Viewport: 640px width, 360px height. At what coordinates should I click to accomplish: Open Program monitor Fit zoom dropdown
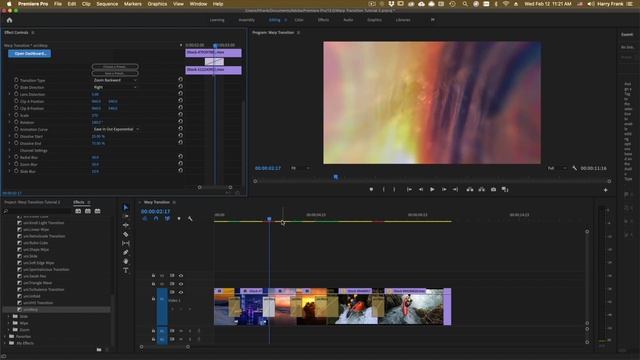[300, 168]
